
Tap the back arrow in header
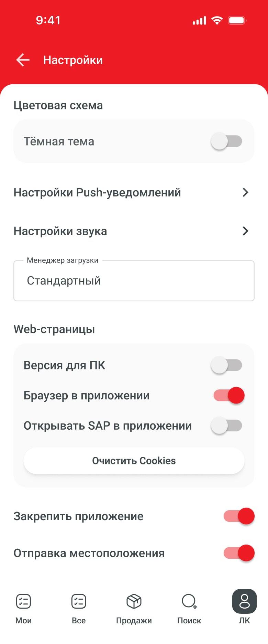click(x=23, y=60)
